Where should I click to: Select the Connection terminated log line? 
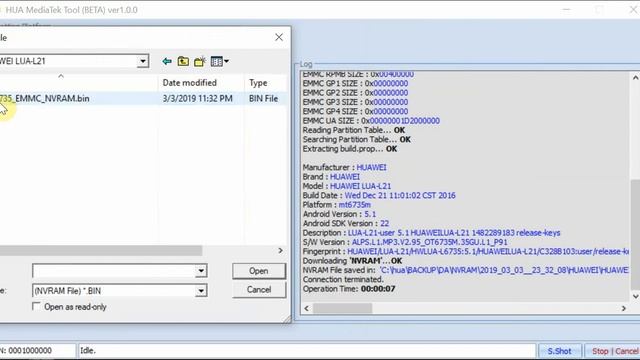(343, 280)
